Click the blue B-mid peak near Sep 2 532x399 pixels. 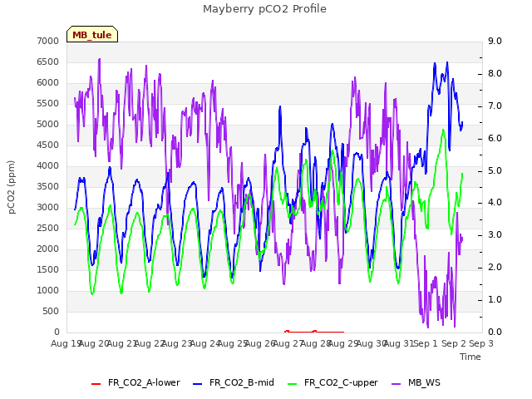(x=447, y=63)
